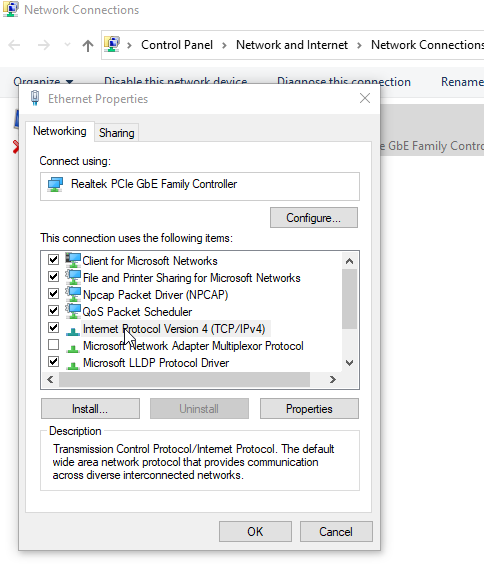Select the Npcap Packet Driver icon
484x567 pixels.
(x=73, y=294)
